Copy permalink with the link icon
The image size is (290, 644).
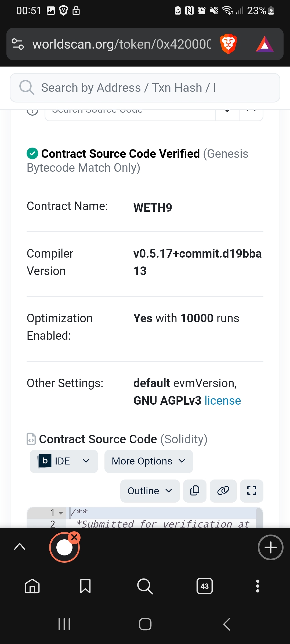(x=223, y=491)
